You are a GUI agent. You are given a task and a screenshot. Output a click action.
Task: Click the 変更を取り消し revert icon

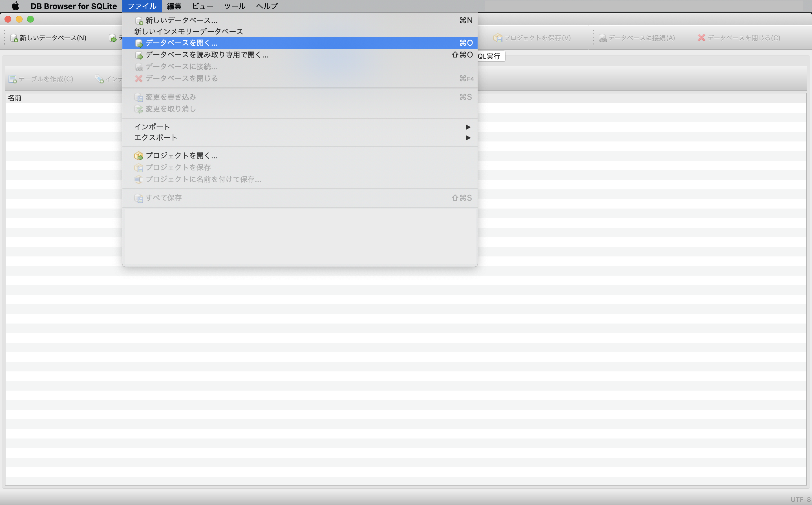click(139, 109)
